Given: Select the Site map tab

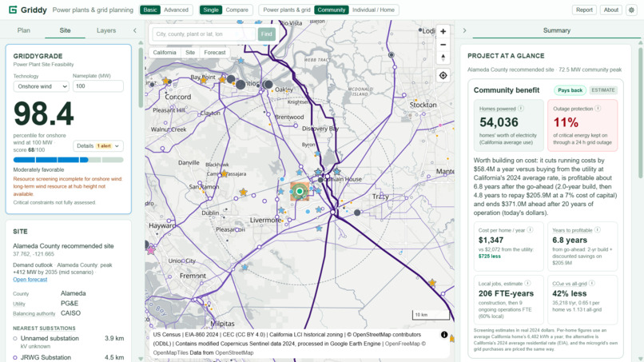Looking at the screenshot, I should coord(190,53).
